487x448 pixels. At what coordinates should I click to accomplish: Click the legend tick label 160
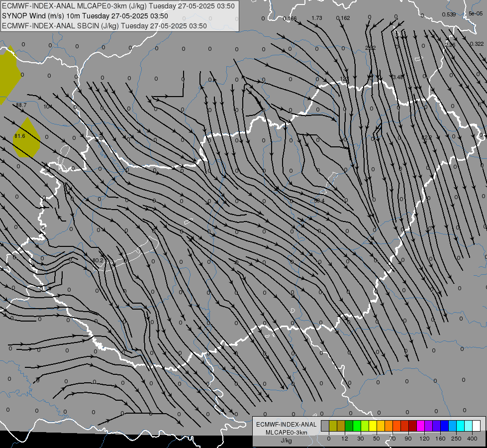(440, 439)
